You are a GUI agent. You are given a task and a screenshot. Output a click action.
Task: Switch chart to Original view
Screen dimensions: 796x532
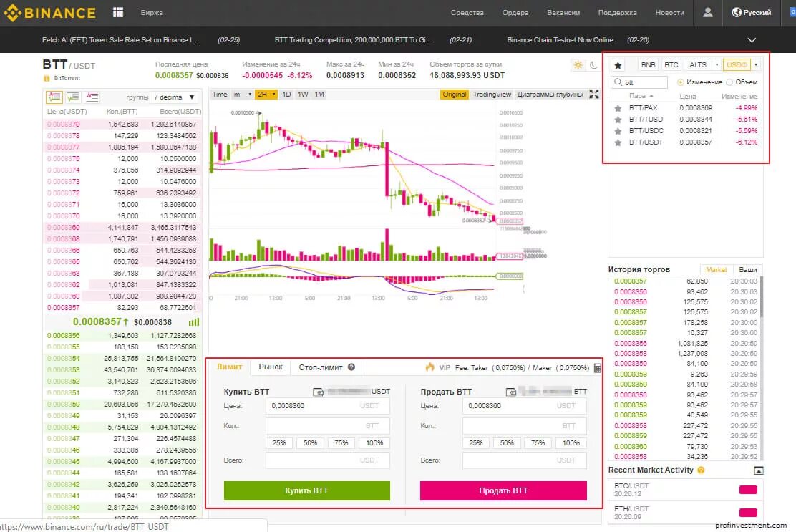point(454,95)
